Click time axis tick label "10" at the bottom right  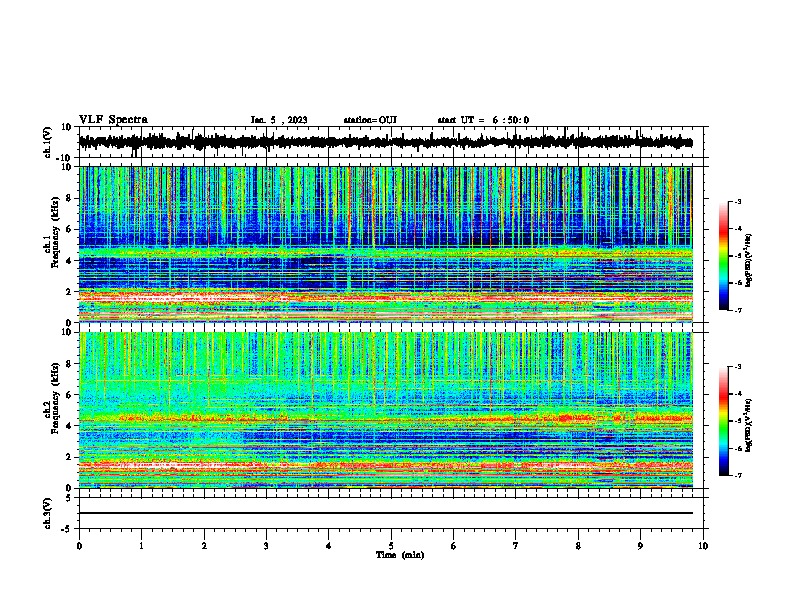coord(703,546)
